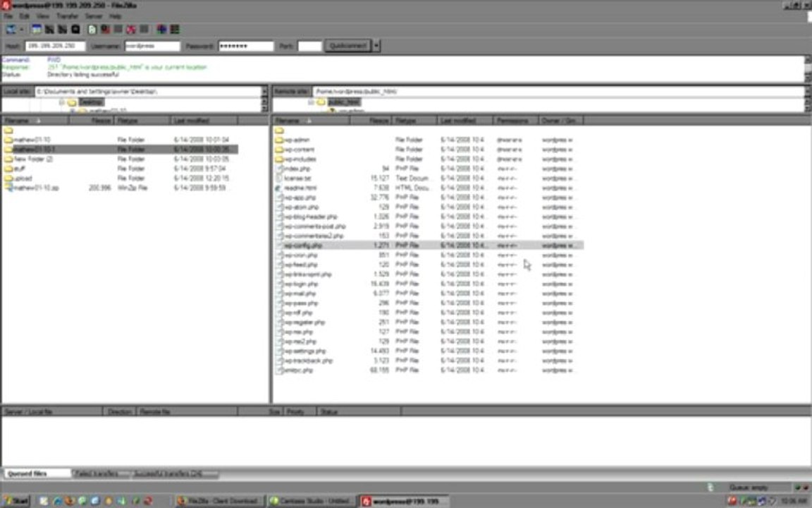Click the wp-content folder icon in remote list
Viewport: 812px width, 508px height.
tap(279, 150)
